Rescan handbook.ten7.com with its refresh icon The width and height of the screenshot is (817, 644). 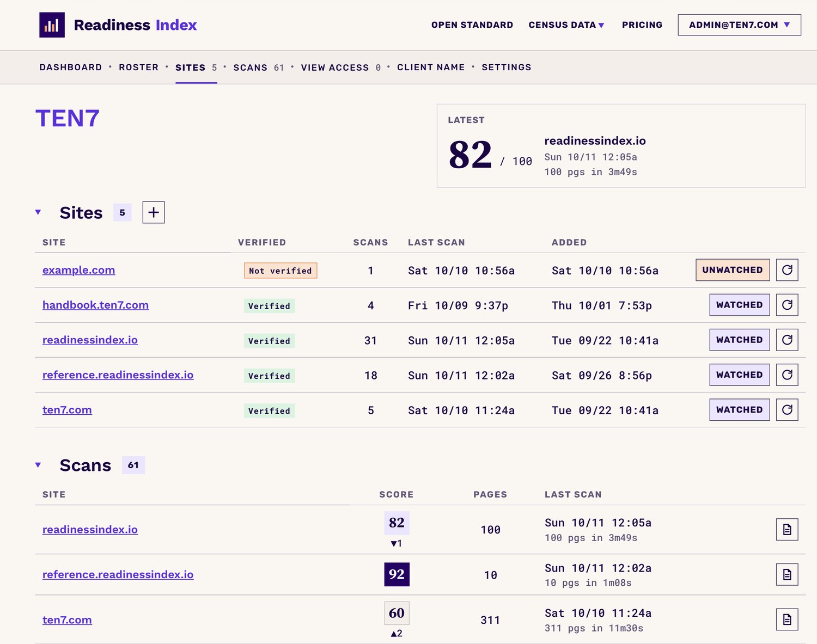pos(787,305)
